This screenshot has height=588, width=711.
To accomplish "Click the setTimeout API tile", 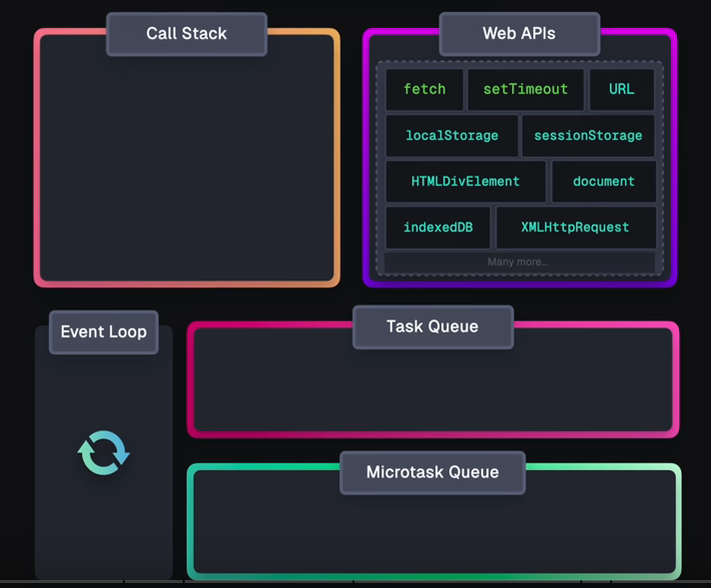I will (x=525, y=89).
